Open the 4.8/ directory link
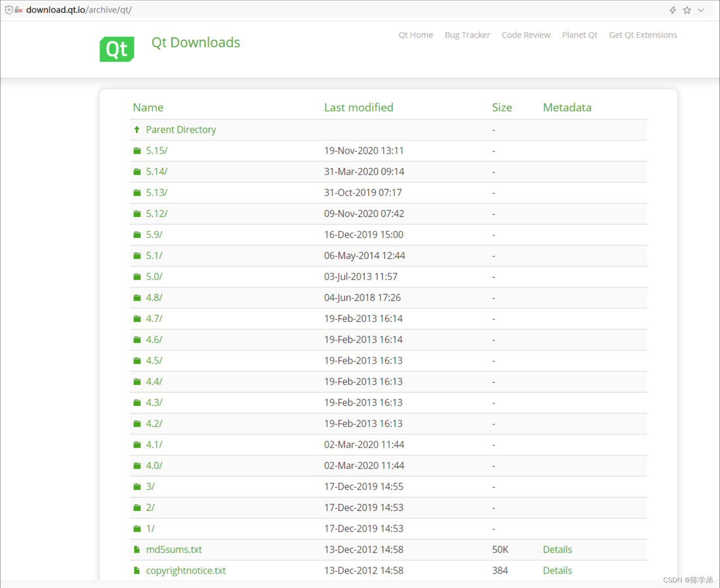This screenshot has width=720, height=588. click(154, 297)
